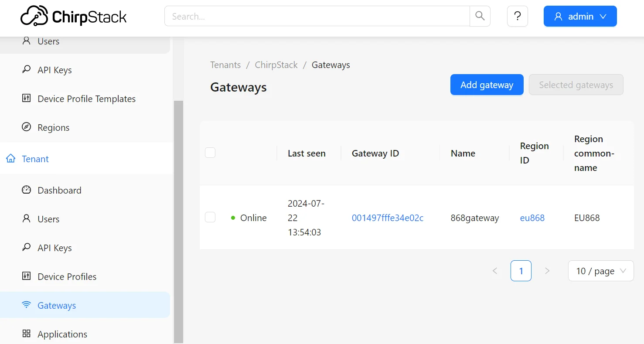This screenshot has height=344, width=644.
Task: Toggle the gateway row selection checkbox
Action: pos(210,217)
